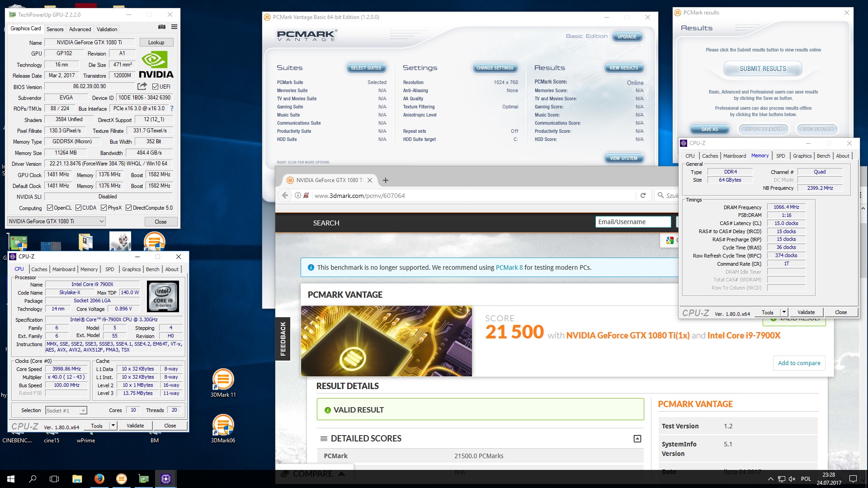Toggle CUDA computing checkbox

(78, 208)
